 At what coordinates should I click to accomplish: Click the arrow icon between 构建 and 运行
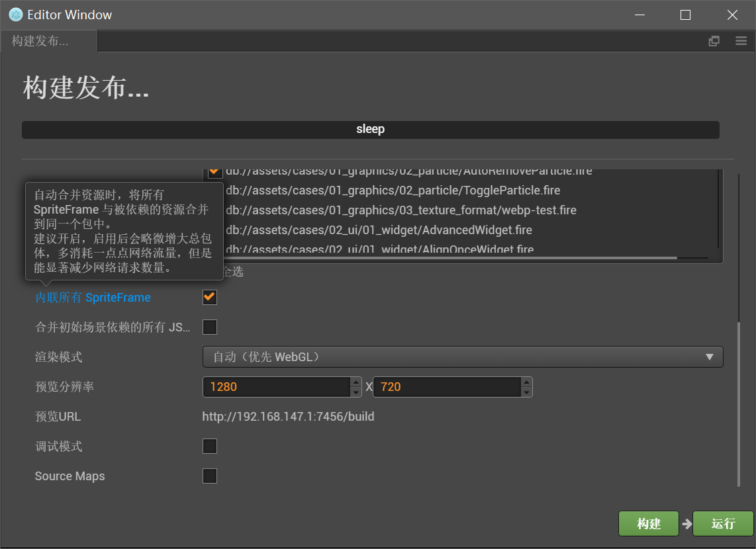[686, 523]
